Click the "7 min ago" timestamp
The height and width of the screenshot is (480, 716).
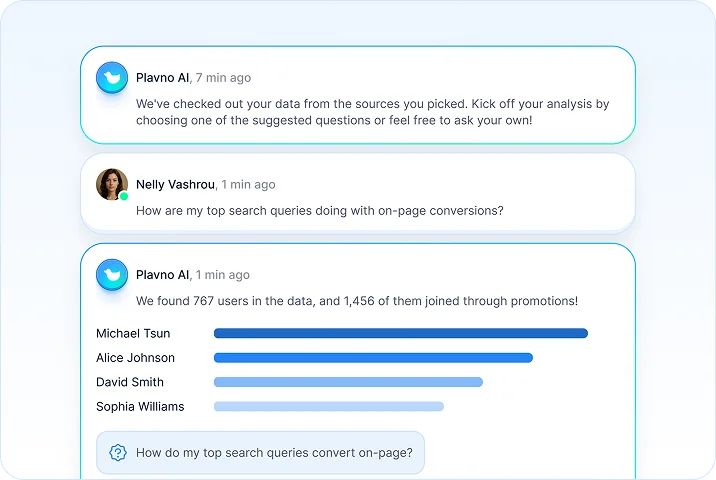[x=224, y=78]
